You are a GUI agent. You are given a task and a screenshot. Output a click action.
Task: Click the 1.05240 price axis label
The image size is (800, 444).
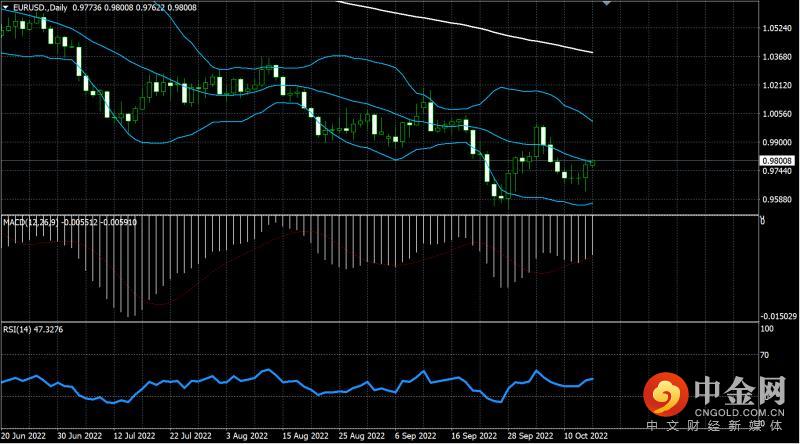(x=777, y=28)
